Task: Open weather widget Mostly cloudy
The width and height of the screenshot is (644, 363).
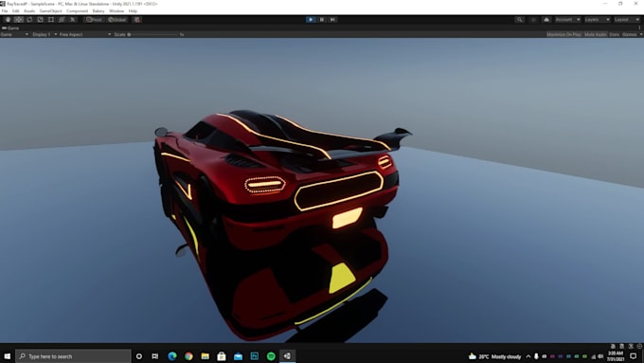Action: 494,356
